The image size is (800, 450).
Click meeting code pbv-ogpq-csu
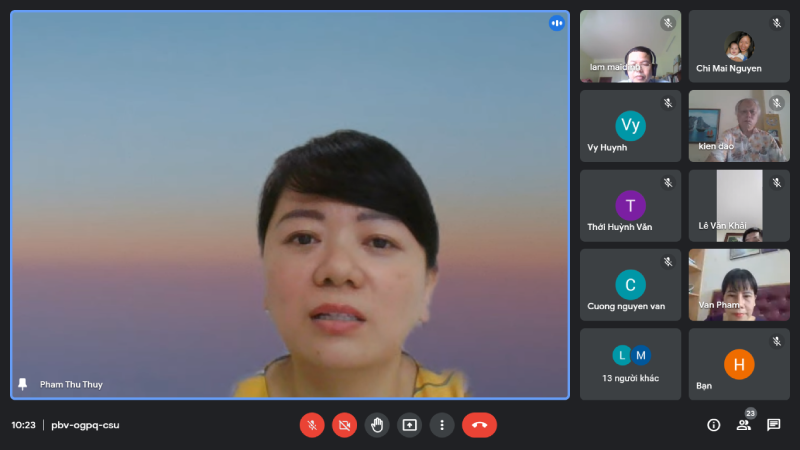(x=85, y=425)
